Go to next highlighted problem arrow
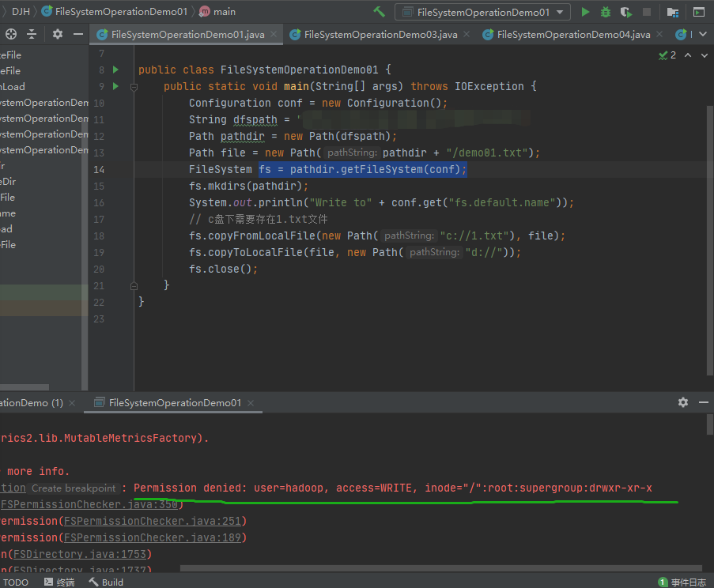Viewport: 714px width, 588px height. click(705, 55)
